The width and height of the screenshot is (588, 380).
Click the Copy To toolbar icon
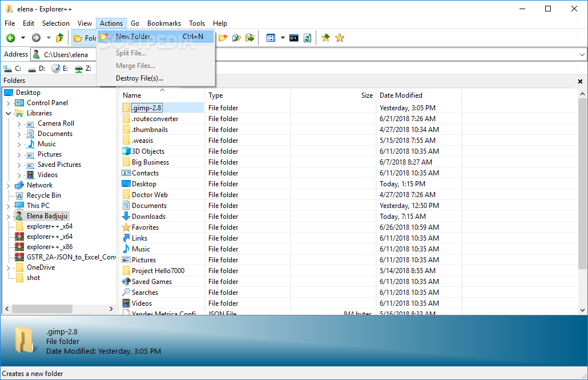click(236, 38)
